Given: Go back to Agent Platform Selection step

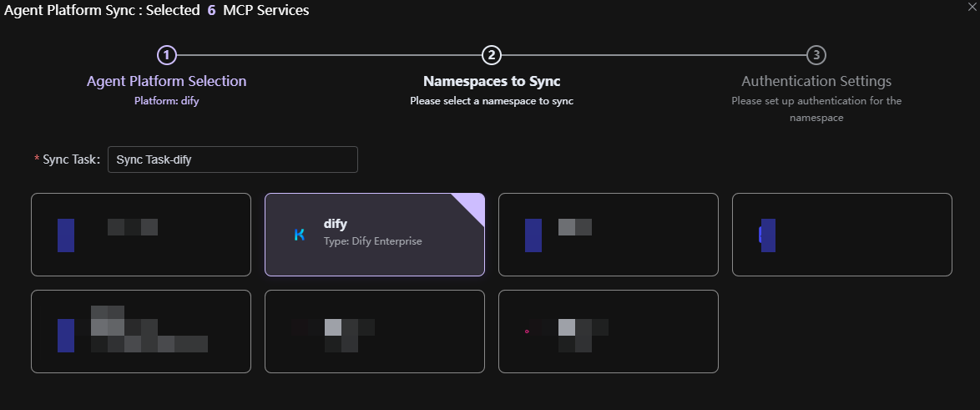Looking at the screenshot, I should click(x=167, y=81).
